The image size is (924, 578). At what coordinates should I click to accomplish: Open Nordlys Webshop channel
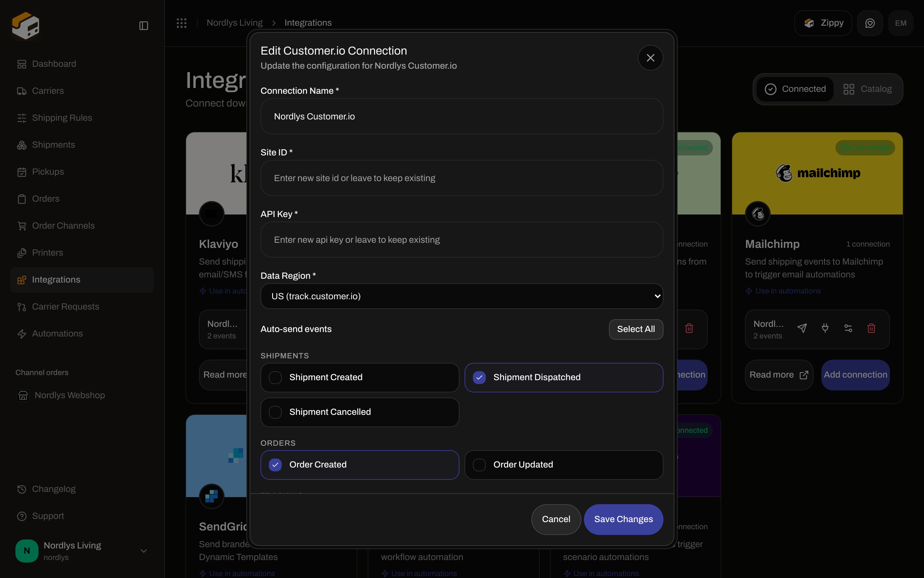[x=82, y=395]
